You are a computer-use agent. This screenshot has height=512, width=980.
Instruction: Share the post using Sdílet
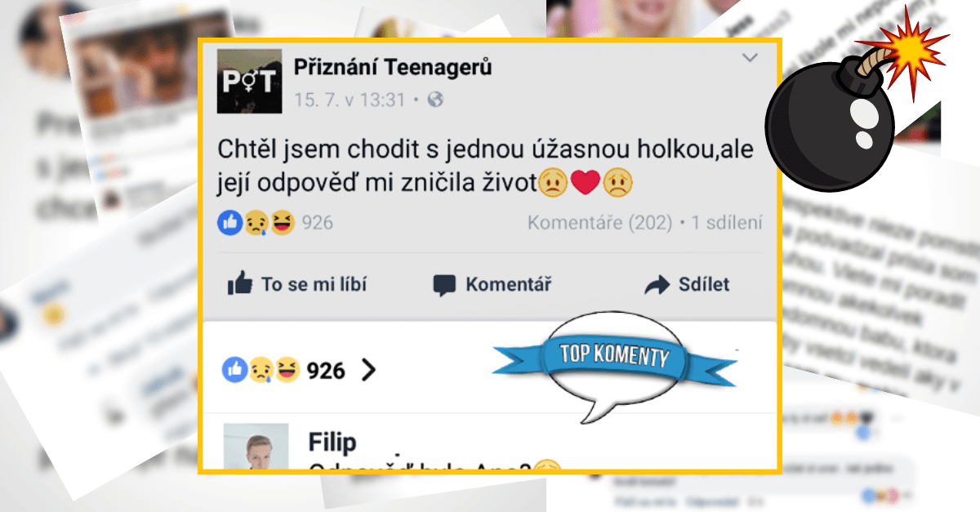click(x=687, y=285)
